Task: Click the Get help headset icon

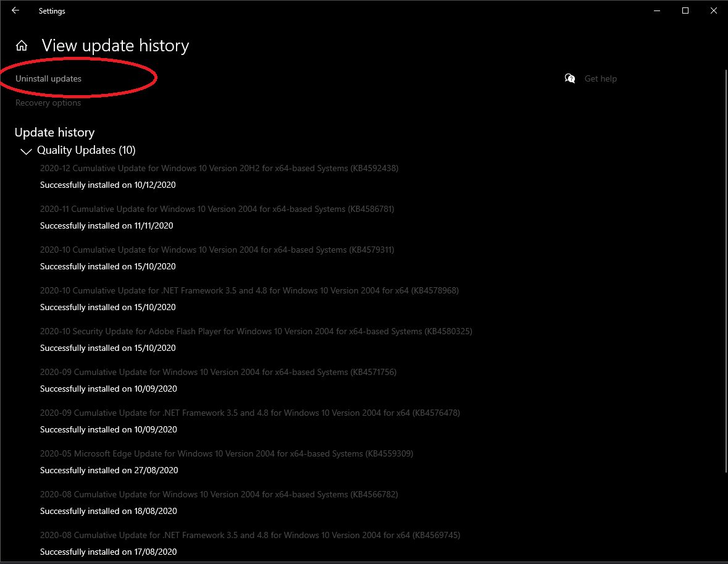Action: point(569,78)
